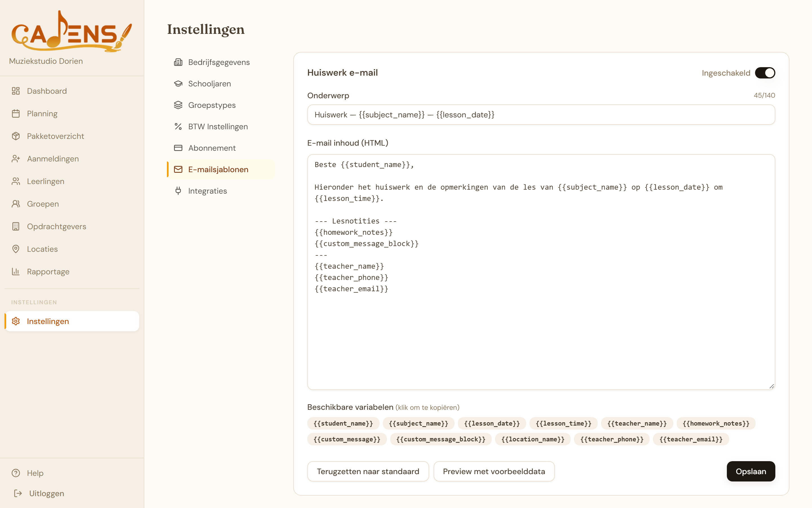Image resolution: width=812 pixels, height=508 pixels.
Task: Copy the {{lesson_time}} variable chip
Action: (x=563, y=423)
